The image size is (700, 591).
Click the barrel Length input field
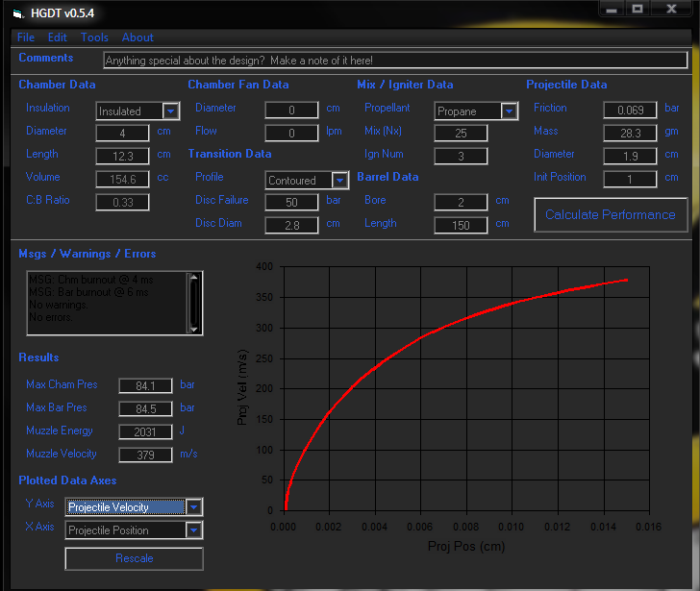(461, 225)
